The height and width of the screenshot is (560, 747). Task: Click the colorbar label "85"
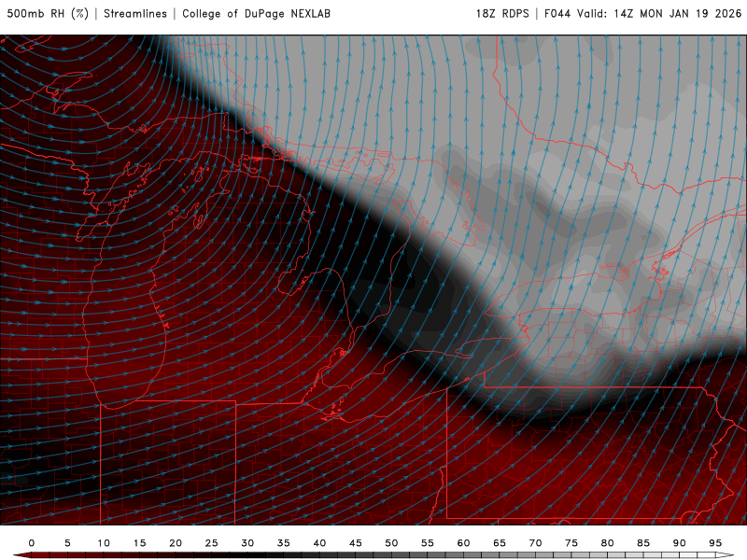pos(643,543)
